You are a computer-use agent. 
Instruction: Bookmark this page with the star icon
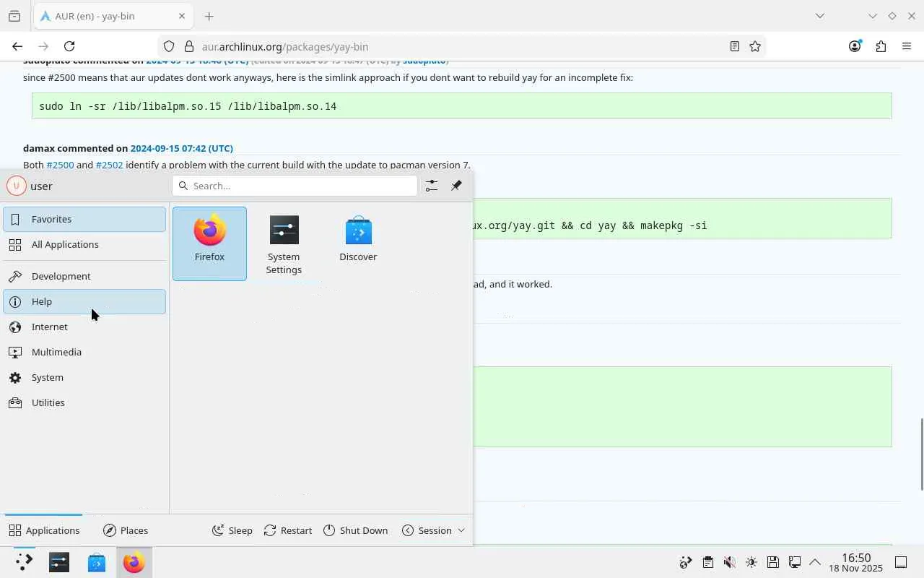[755, 46]
